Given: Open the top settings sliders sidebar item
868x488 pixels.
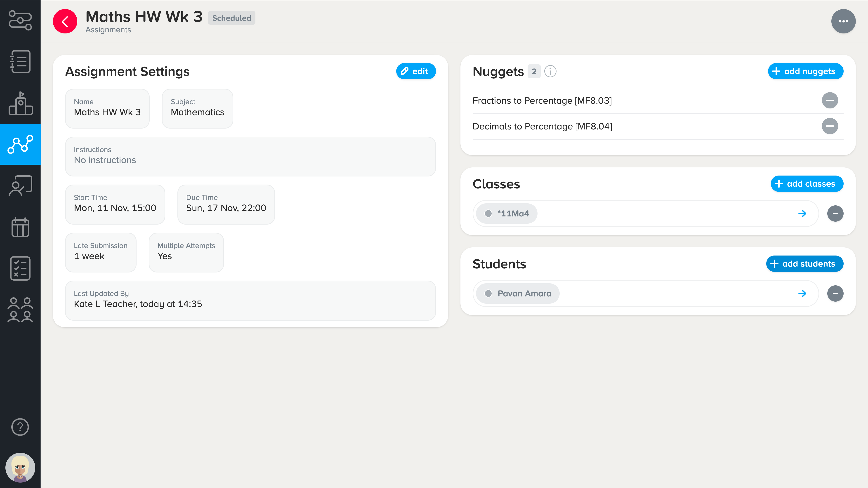Looking at the screenshot, I should click(x=20, y=20).
